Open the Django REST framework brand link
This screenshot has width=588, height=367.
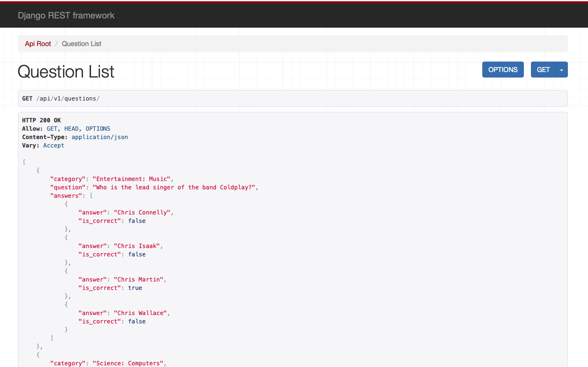click(66, 16)
